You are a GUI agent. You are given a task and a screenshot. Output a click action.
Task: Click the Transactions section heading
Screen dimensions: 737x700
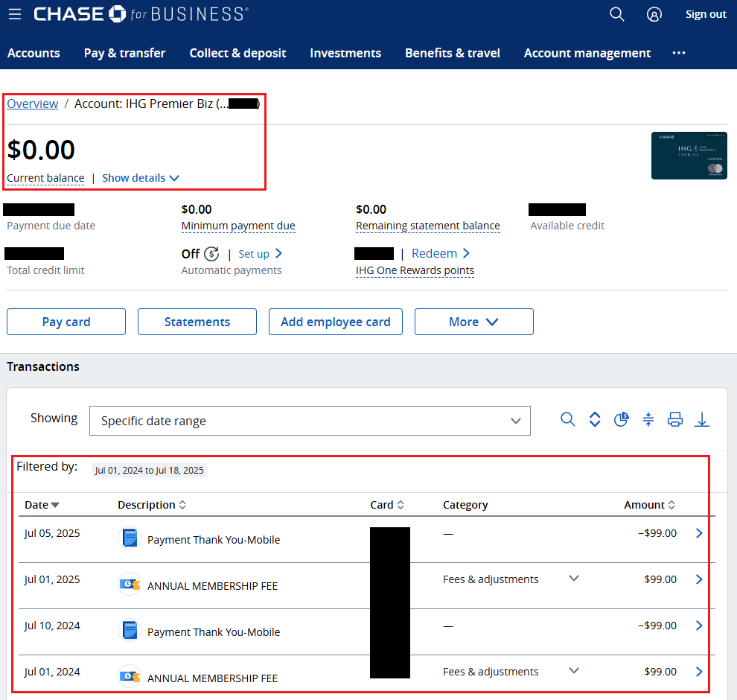click(43, 366)
